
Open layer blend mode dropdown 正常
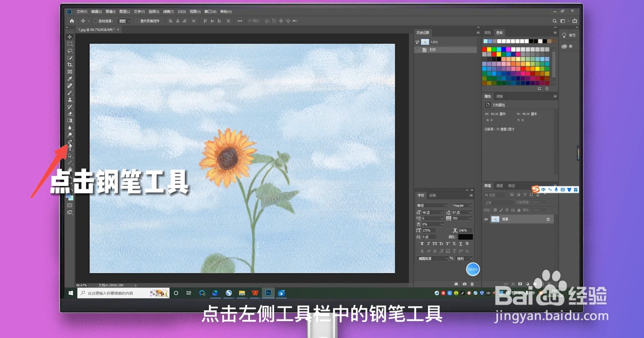[498, 203]
